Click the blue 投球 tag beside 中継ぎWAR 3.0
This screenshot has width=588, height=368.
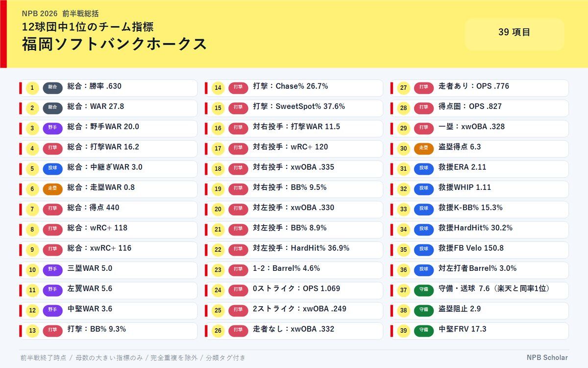(x=52, y=169)
